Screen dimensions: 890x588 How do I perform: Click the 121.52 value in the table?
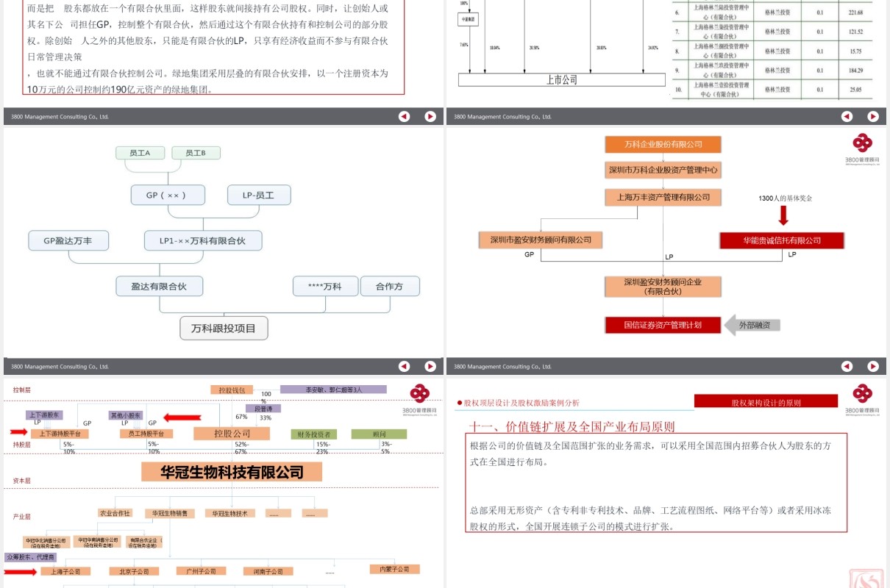tap(855, 32)
